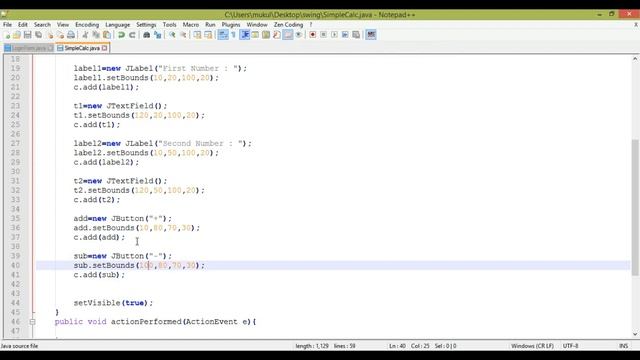Toggle the Indent Guide toolbar button
The width and height of the screenshot is (640, 360).
(244, 35)
